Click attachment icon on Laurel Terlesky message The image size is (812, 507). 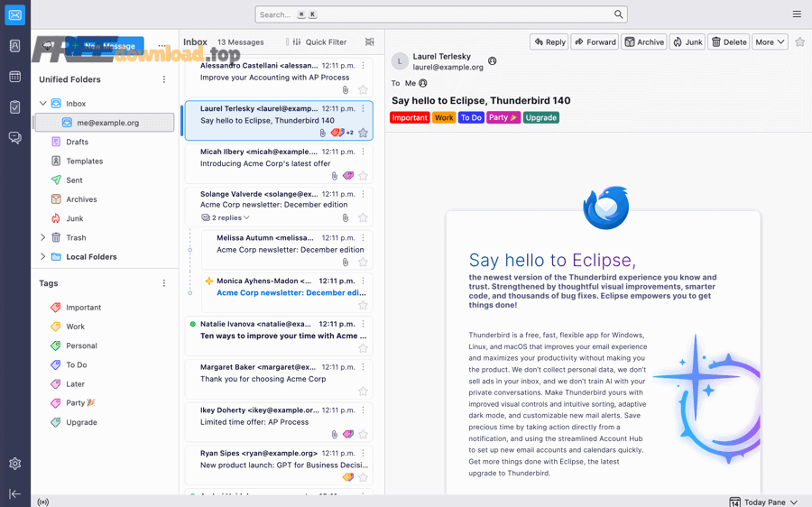tap(323, 134)
